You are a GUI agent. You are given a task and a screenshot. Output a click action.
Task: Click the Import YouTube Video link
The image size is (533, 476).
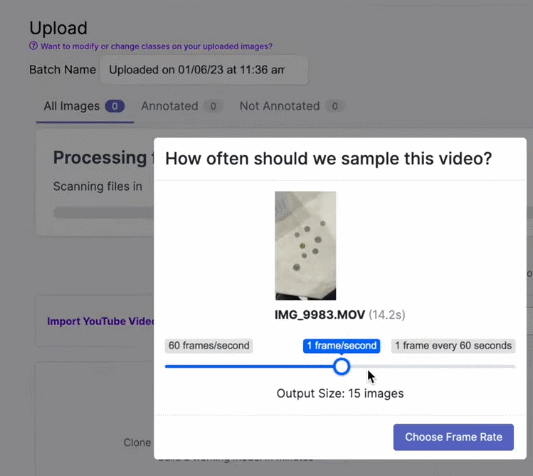tap(101, 321)
